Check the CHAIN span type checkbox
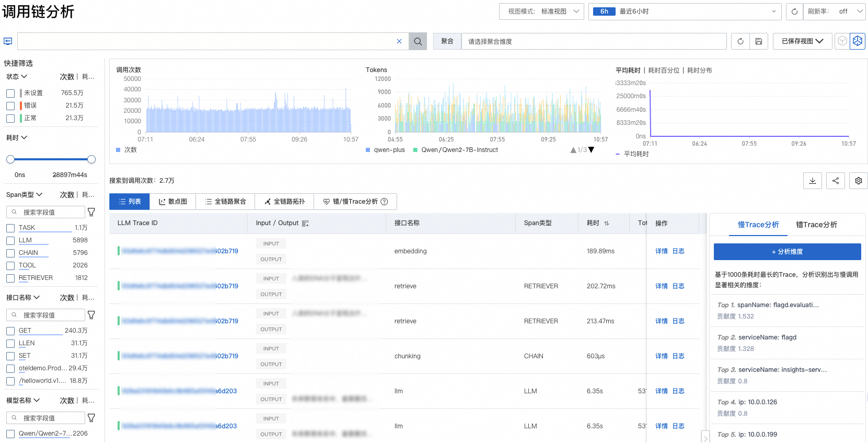868x445 pixels. 10,253
